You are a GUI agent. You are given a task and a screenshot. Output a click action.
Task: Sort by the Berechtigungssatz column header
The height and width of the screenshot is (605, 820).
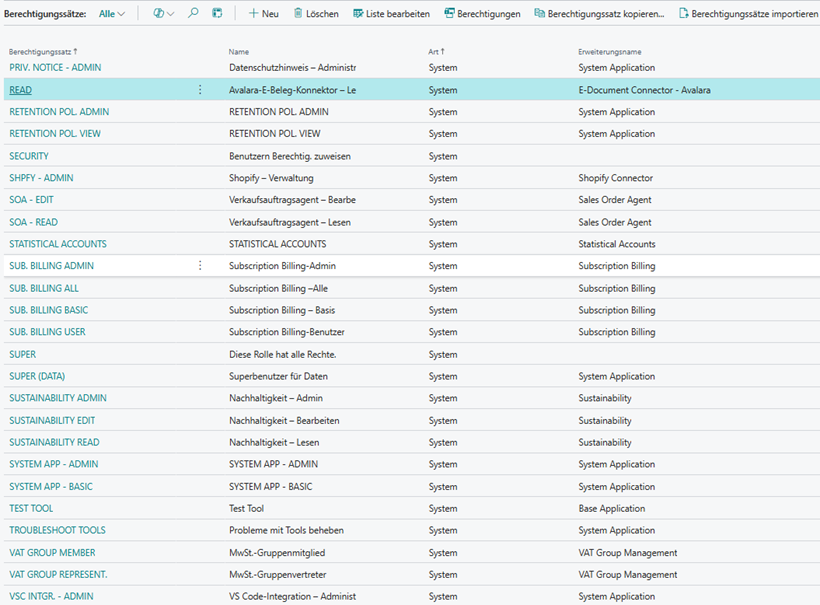[x=42, y=51]
